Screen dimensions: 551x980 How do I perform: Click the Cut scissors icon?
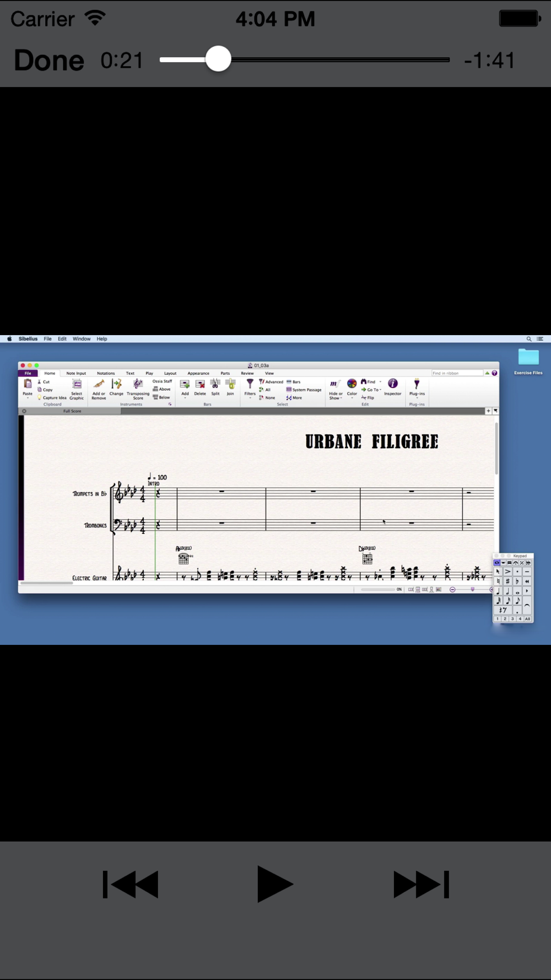point(39,381)
